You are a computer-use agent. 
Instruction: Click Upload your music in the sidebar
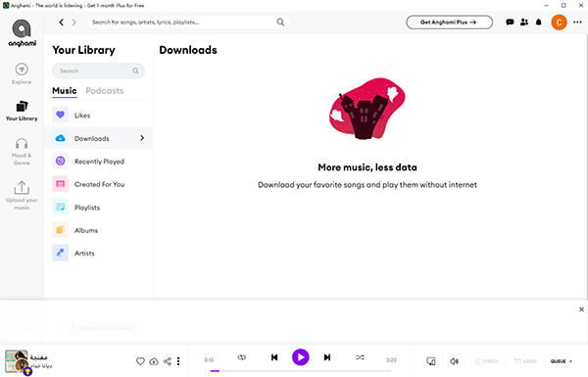[22, 196]
